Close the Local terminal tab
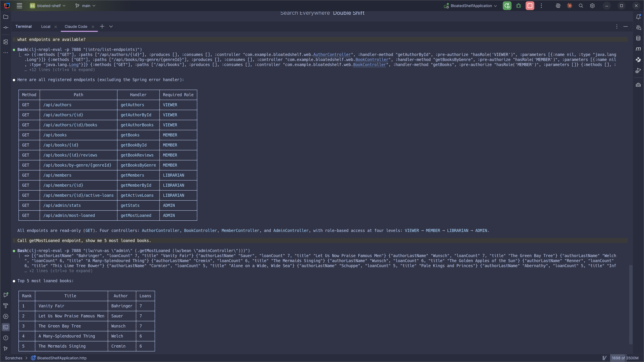Viewport: 644px width, 362px height. click(56, 27)
